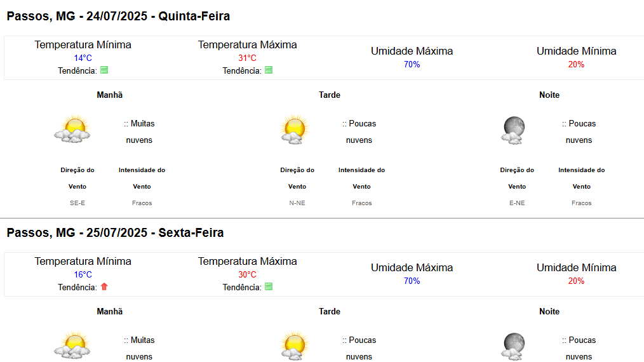Click the 25/07 afternoon sun icon

pyautogui.click(x=295, y=346)
